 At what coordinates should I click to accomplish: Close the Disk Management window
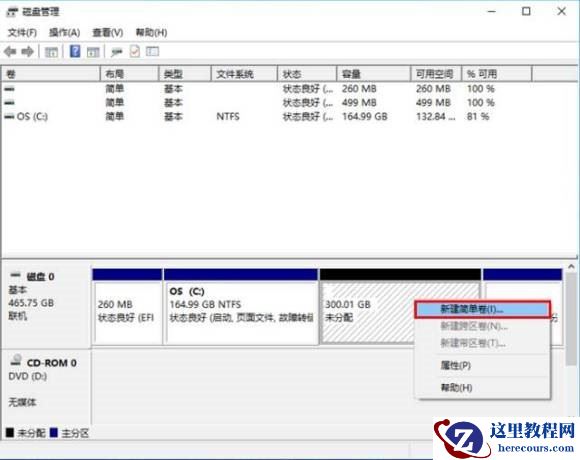click(x=562, y=11)
